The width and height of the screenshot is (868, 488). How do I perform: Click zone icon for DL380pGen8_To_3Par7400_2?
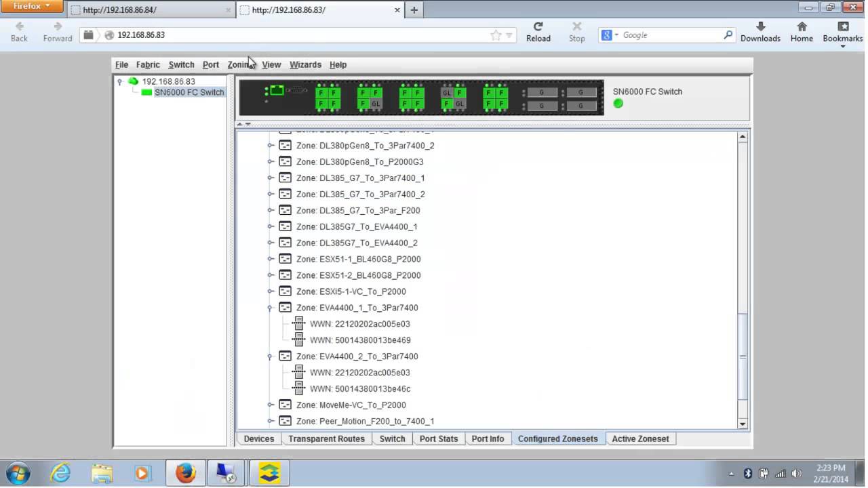285,146
